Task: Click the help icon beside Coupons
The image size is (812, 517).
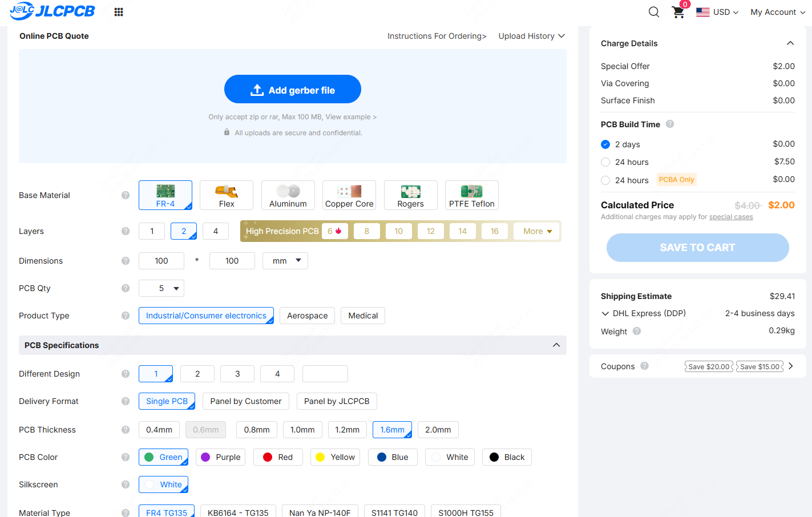Action: click(x=644, y=366)
